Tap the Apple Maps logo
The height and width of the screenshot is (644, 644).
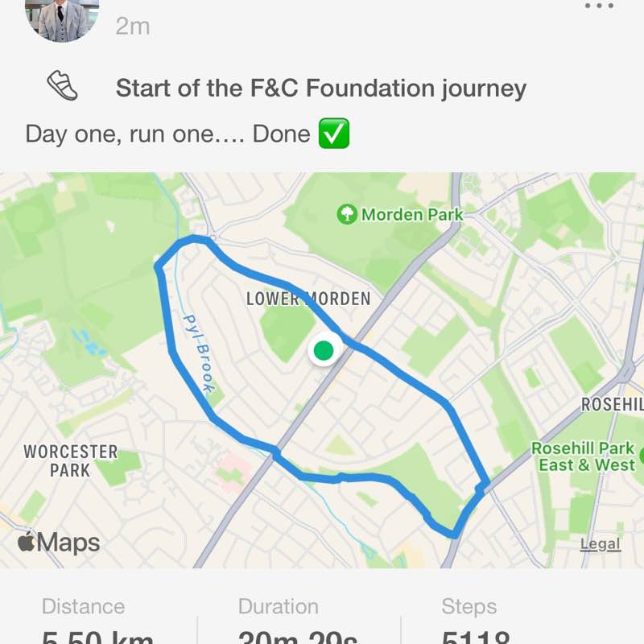59,543
